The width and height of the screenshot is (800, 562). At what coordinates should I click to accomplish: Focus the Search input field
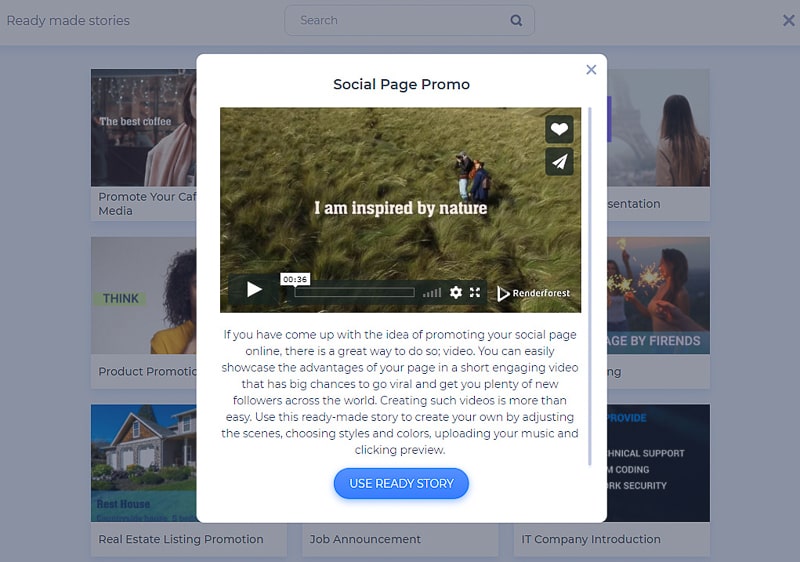click(x=409, y=20)
